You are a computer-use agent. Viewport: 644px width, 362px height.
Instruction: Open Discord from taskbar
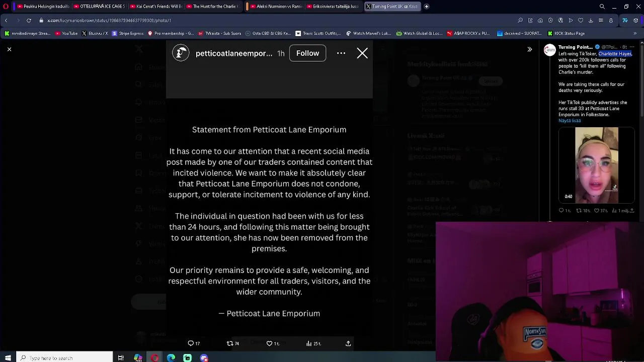click(204, 358)
